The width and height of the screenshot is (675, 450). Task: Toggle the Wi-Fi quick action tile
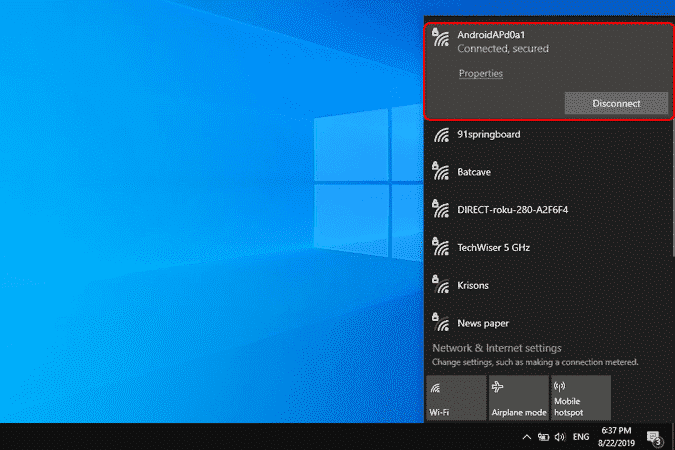coord(454,397)
